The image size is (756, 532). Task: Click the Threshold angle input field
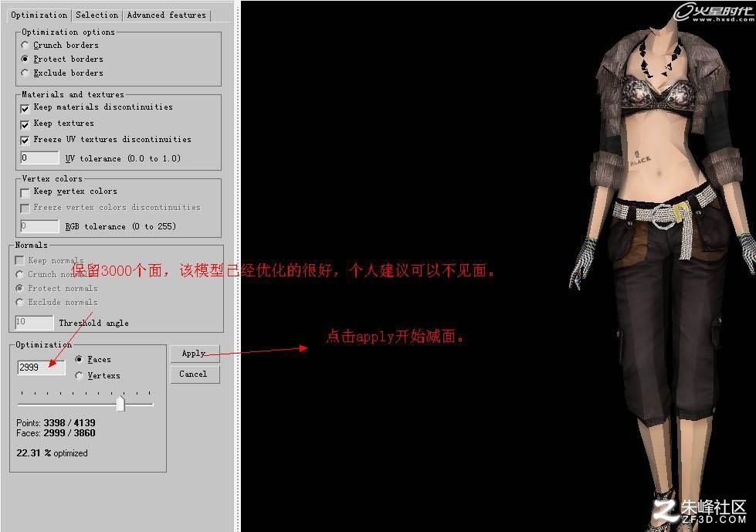click(x=34, y=321)
